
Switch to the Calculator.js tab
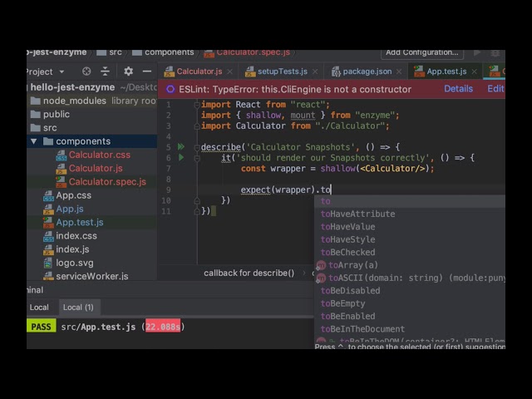[x=199, y=71]
